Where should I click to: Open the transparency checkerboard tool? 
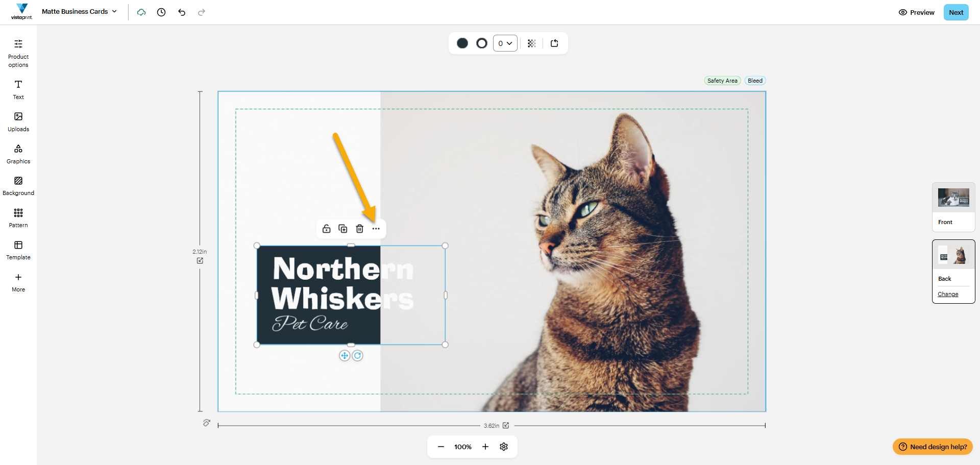(x=531, y=43)
